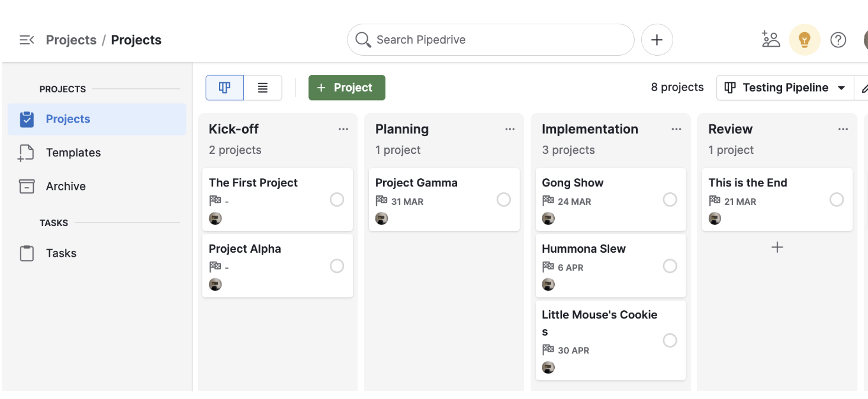This screenshot has width=868, height=399.
Task: Go to Archive in the sidebar
Action: pyautogui.click(x=66, y=186)
